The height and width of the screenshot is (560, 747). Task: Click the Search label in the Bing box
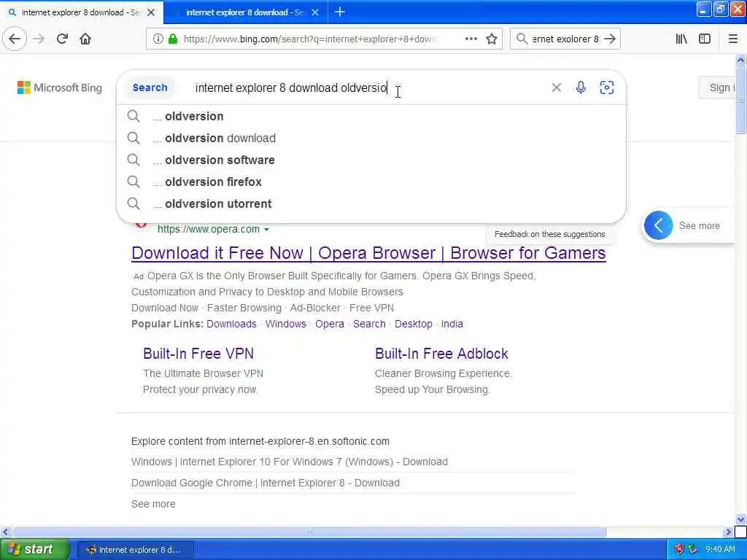pyautogui.click(x=150, y=87)
